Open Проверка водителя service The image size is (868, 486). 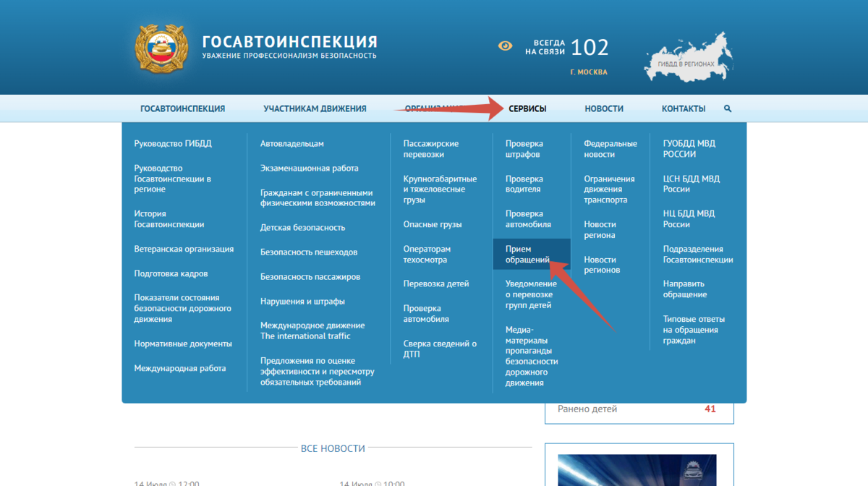coord(524,184)
